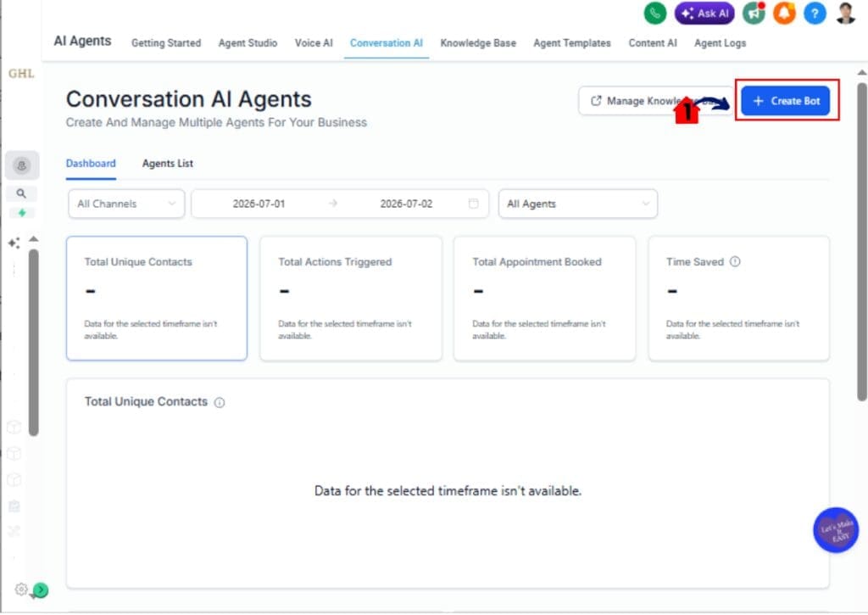Select the Total Appointment Booked card
Viewport: 868px width, 615px height.
(x=545, y=299)
